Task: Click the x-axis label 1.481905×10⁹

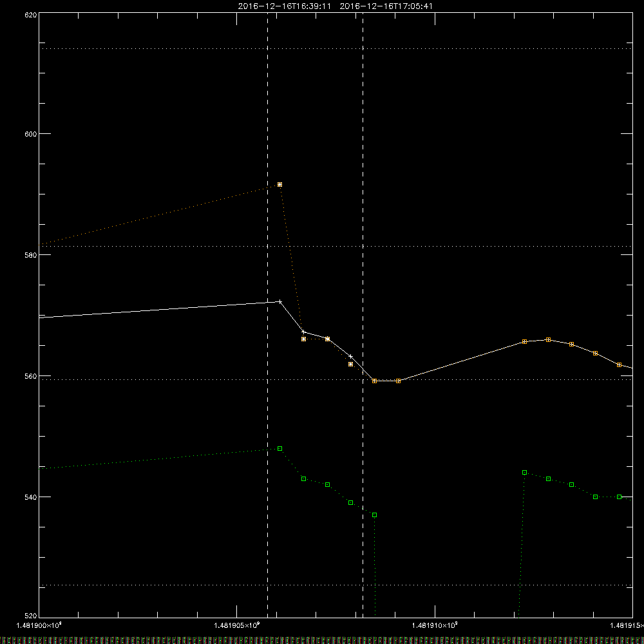Action: pyautogui.click(x=237, y=625)
